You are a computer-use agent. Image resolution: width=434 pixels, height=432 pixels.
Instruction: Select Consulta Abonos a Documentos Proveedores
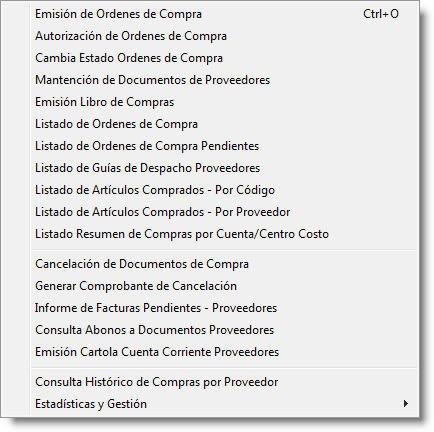pyautogui.click(x=225, y=330)
